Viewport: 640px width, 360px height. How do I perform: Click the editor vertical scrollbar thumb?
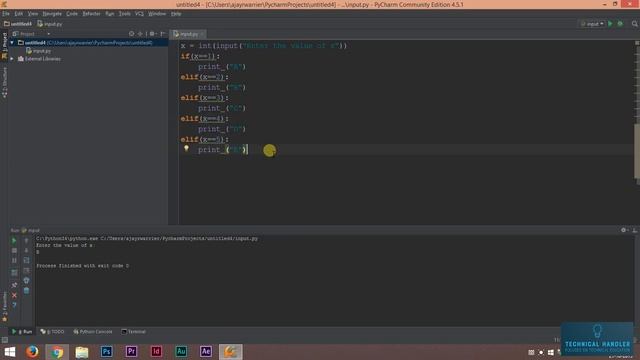[x=637, y=151]
